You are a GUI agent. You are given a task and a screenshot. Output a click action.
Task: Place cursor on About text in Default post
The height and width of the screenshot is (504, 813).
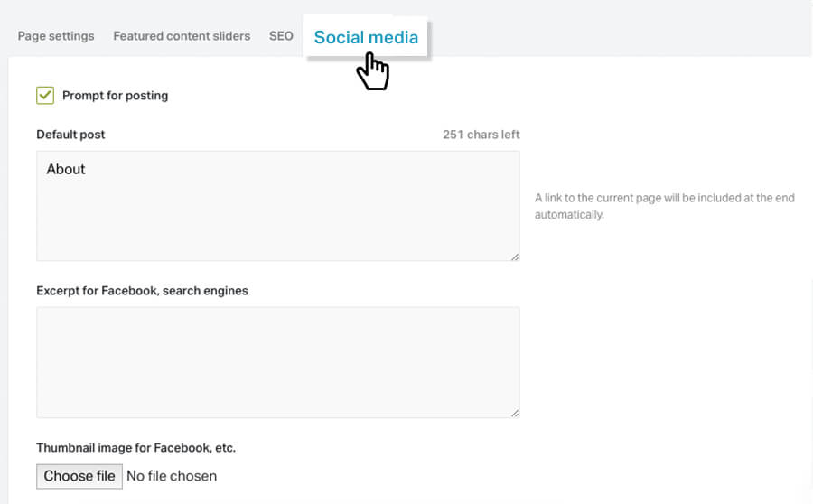[x=66, y=169]
